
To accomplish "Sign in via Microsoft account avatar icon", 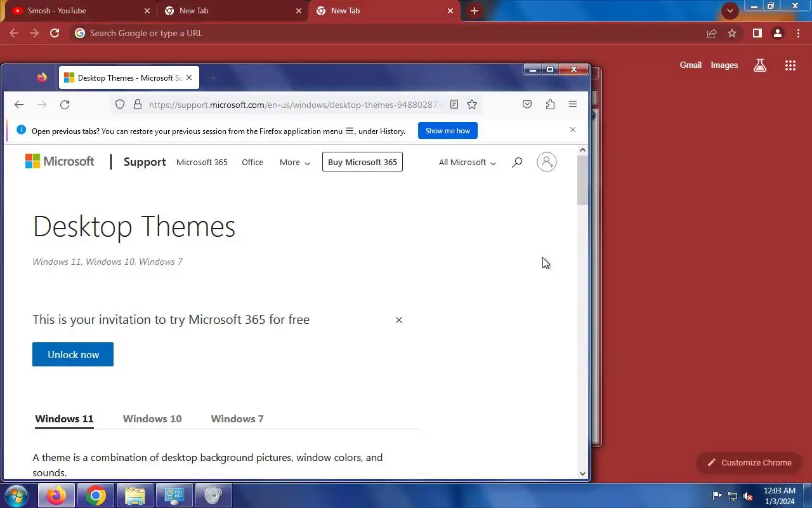I will click(547, 162).
